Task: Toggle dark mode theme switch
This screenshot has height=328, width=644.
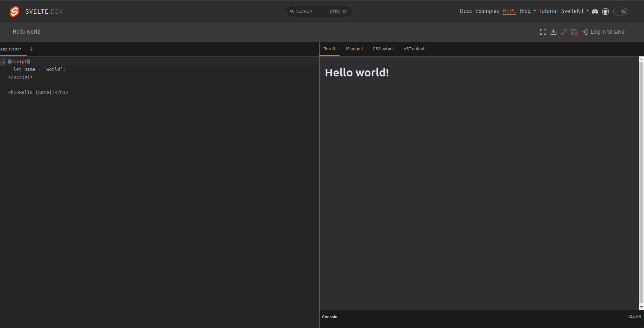Action: point(620,12)
